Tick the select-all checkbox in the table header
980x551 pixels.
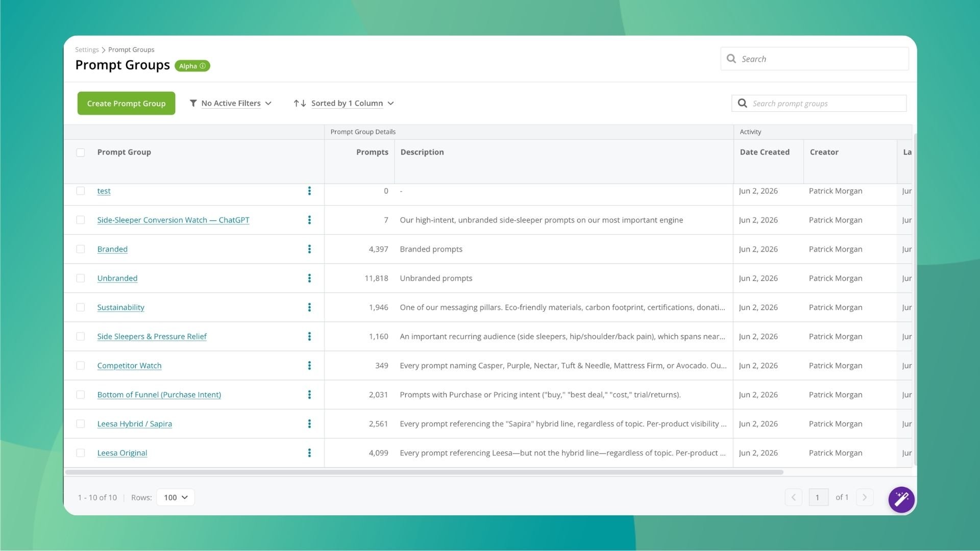pyautogui.click(x=81, y=153)
